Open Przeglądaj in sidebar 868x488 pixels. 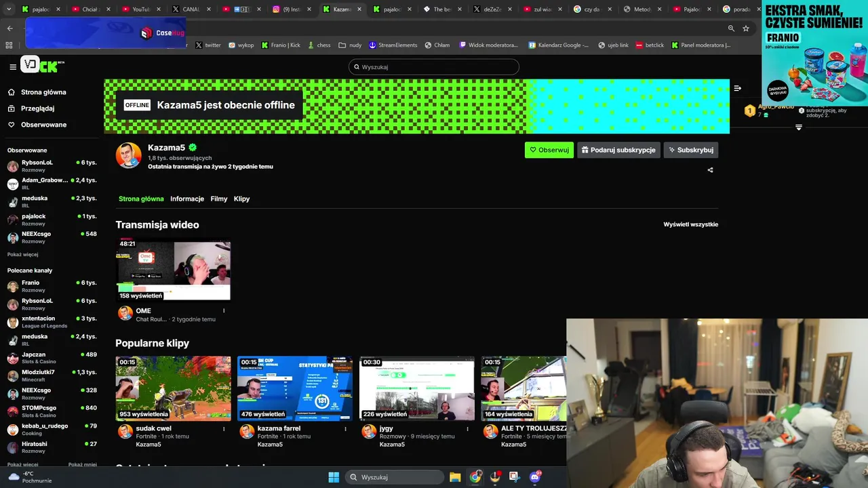pos(38,108)
